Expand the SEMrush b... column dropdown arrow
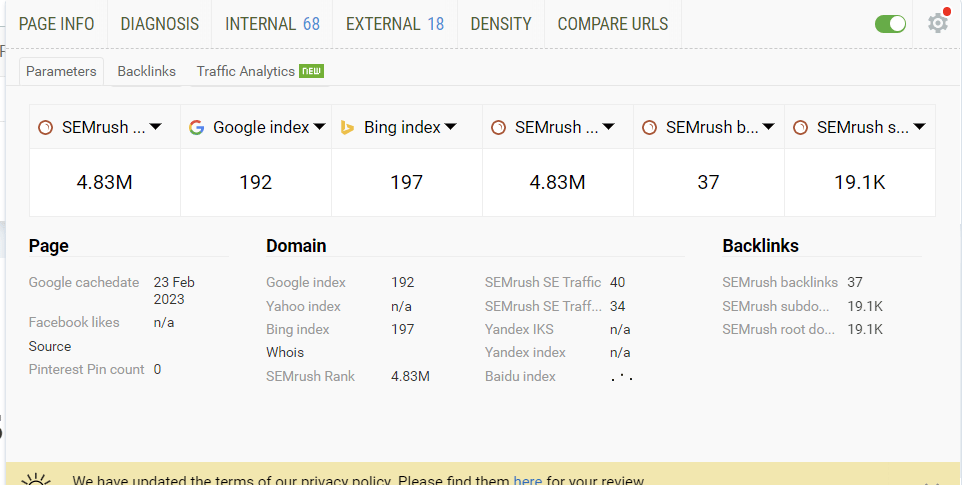Viewport: 962px width, 485px height. tap(768, 127)
